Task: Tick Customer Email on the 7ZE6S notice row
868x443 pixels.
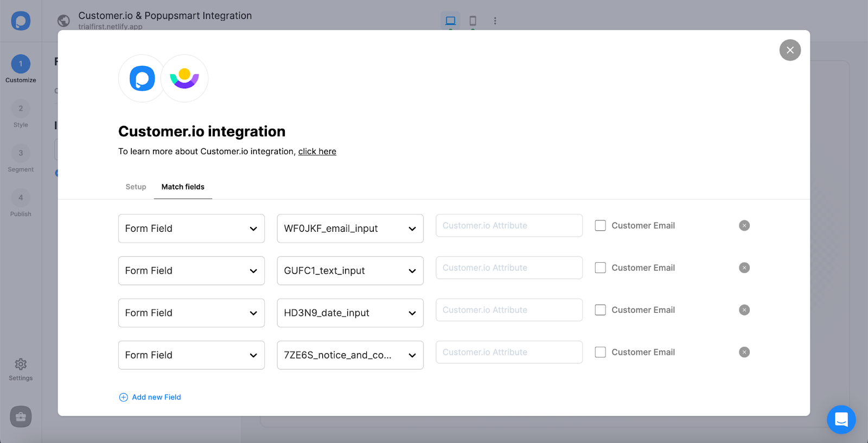Action: click(x=601, y=352)
